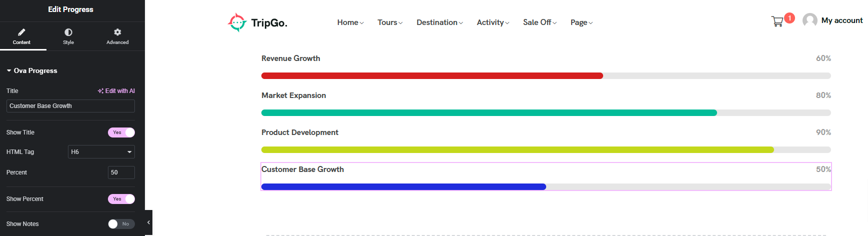Viewport: 868px width, 236px height.
Task: Click the shopping cart icon
Action: click(777, 21)
